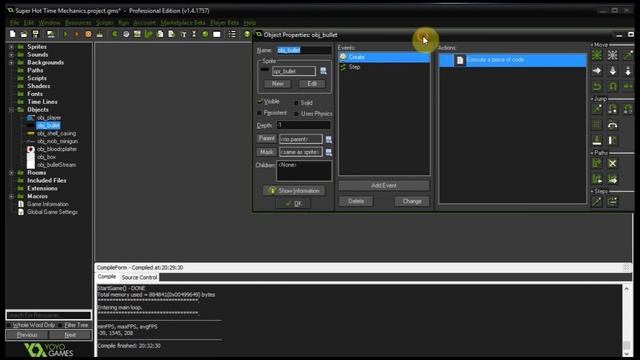Select obj_player in the resource tree
This screenshot has width=640, height=360.
(49, 118)
